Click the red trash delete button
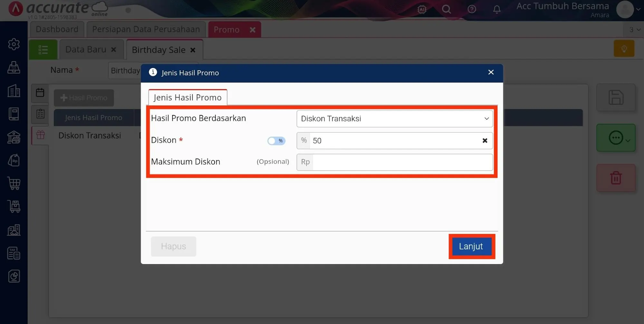This screenshot has height=324, width=644. click(616, 178)
